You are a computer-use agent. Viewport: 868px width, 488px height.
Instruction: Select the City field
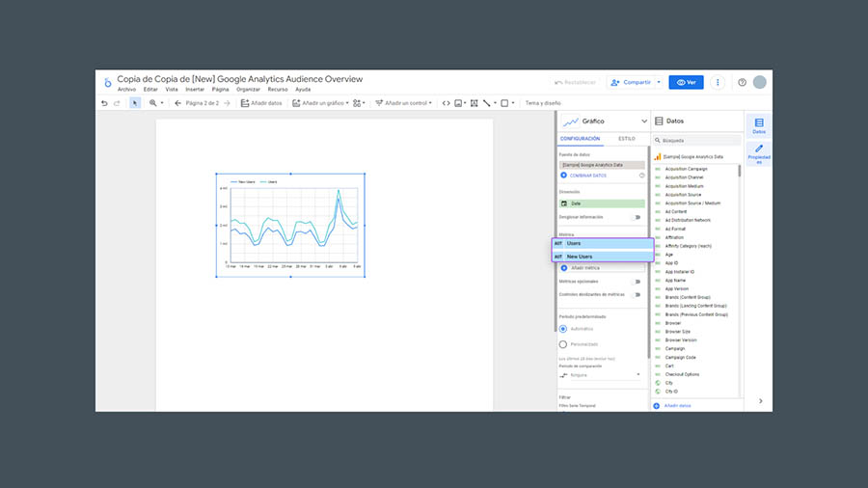pos(668,383)
